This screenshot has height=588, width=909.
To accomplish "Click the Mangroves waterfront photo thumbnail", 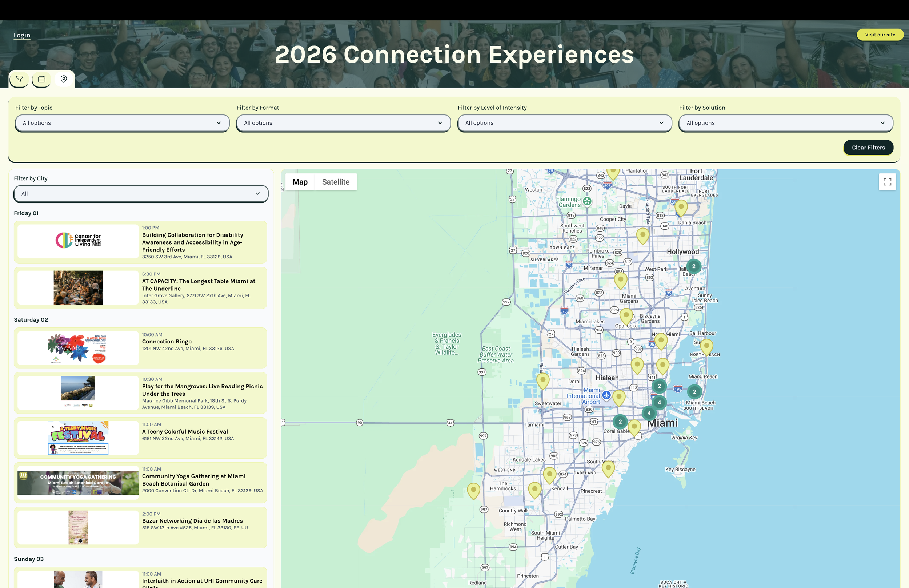I will tap(78, 392).
